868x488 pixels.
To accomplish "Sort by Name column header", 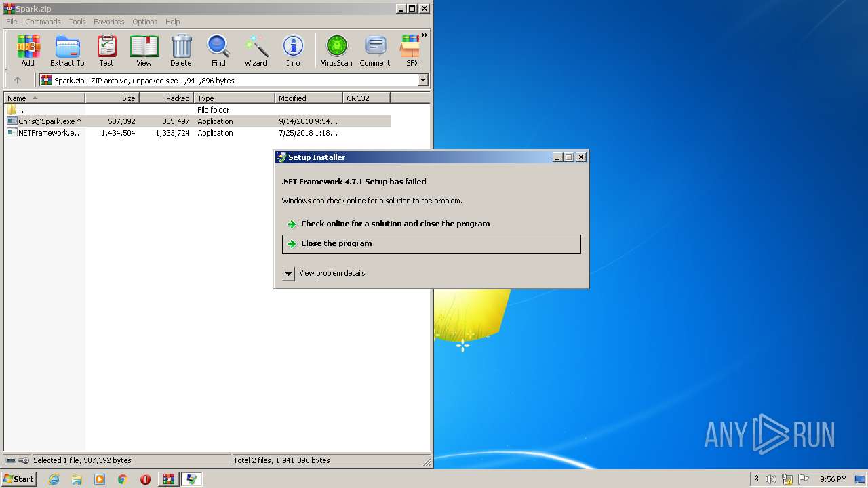I will (44, 98).
